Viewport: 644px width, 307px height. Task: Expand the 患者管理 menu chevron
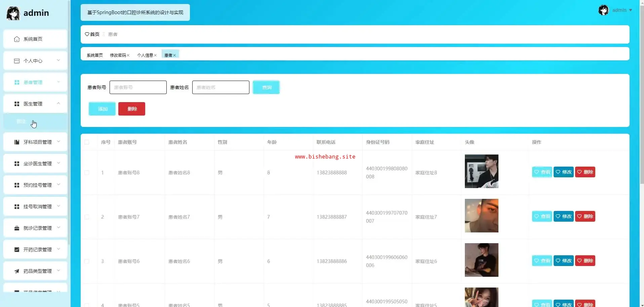pos(58,82)
